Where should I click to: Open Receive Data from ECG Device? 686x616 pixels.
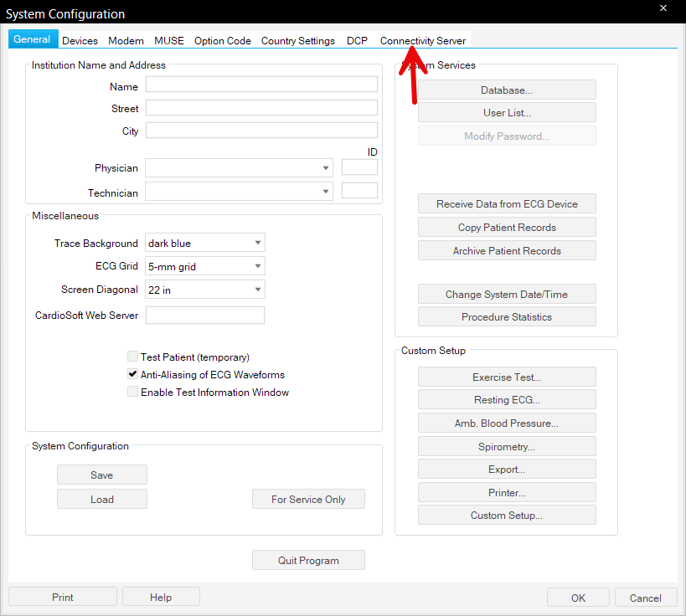(507, 204)
